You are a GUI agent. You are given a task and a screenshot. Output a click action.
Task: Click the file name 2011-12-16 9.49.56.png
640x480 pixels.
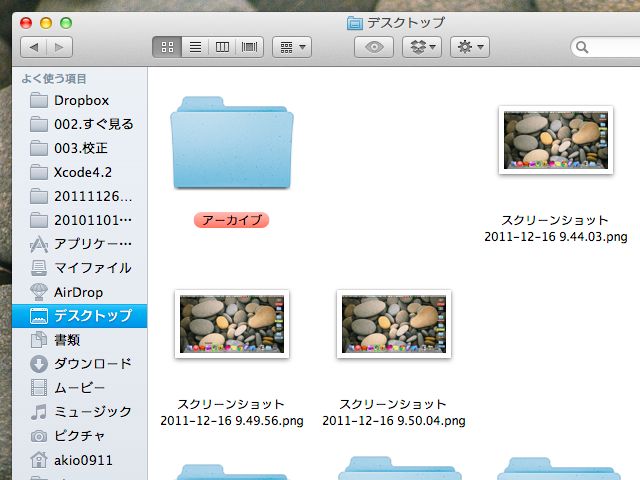tap(232, 421)
